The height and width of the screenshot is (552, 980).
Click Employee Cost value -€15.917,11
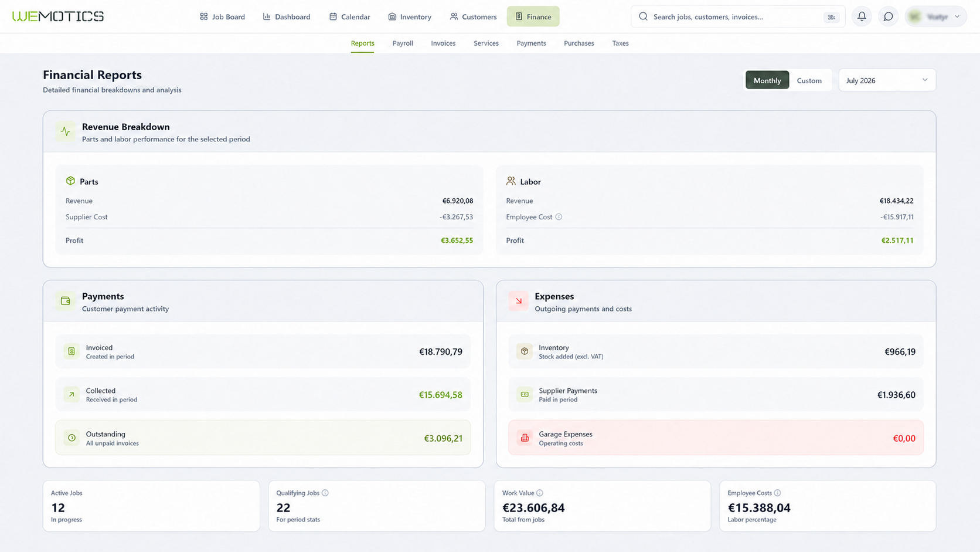897,217
